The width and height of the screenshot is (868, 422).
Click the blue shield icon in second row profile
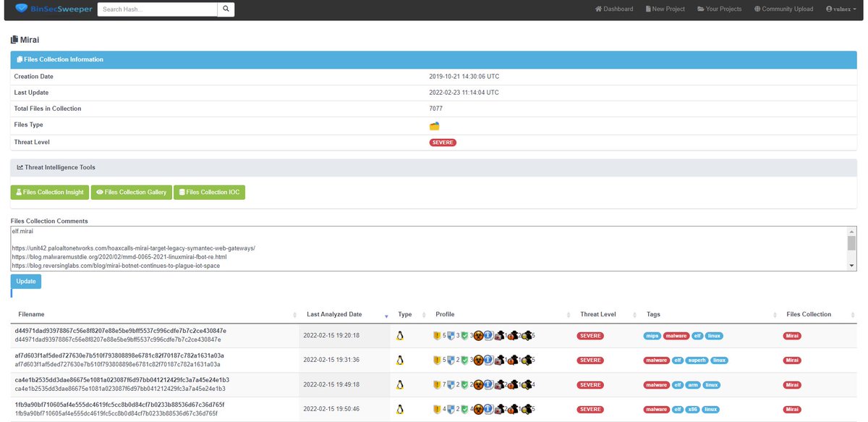coord(451,360)
